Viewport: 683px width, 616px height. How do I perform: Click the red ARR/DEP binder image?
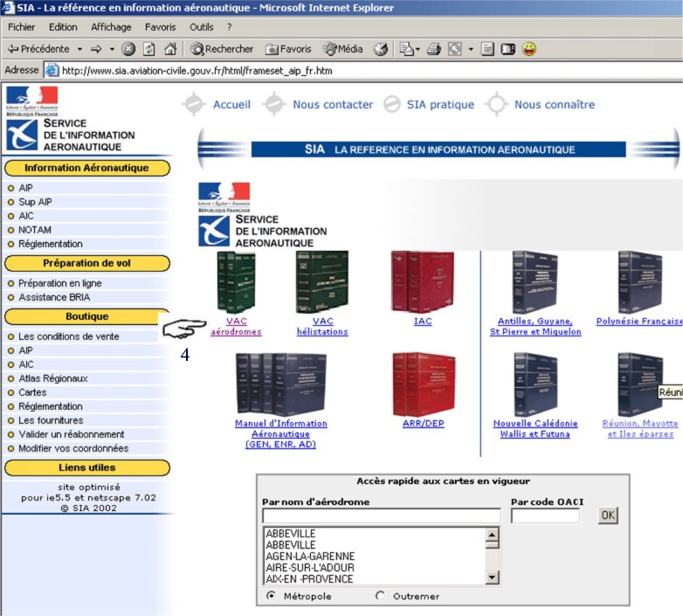click(424, 384)
